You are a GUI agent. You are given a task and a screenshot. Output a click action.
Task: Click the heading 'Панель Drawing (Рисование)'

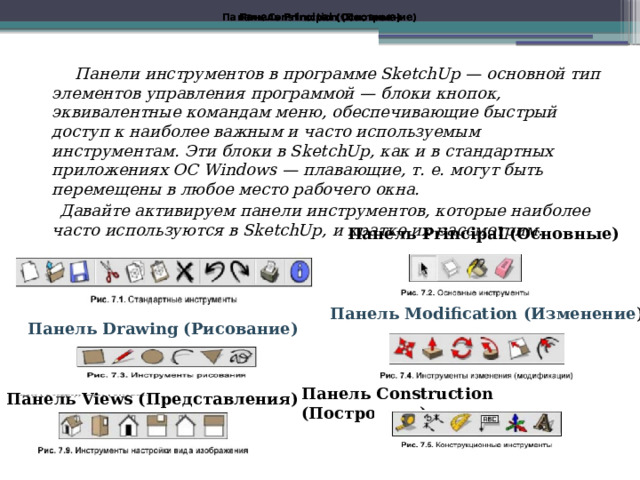click(x=163, y=329)
